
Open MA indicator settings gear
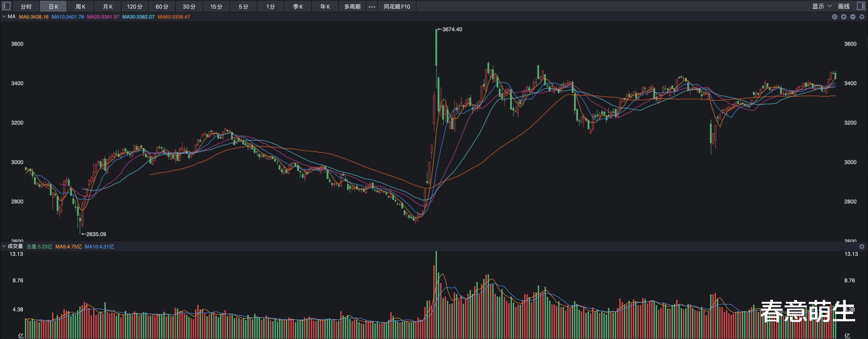point(862,17)
